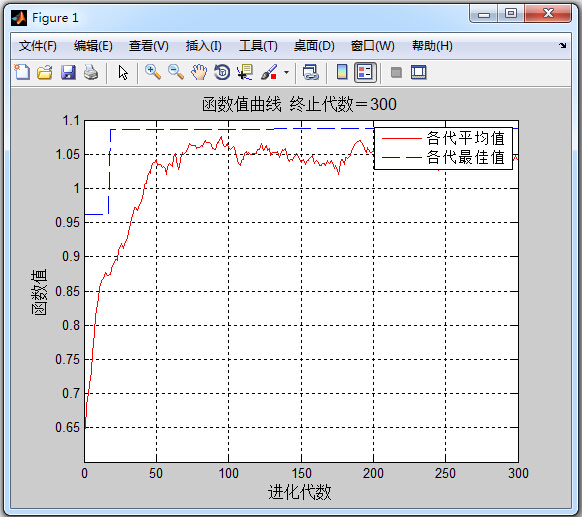This screenshot has width=582, height=517.
Task: Save figure using the floppy disk icon
Action: click(68, 72)
